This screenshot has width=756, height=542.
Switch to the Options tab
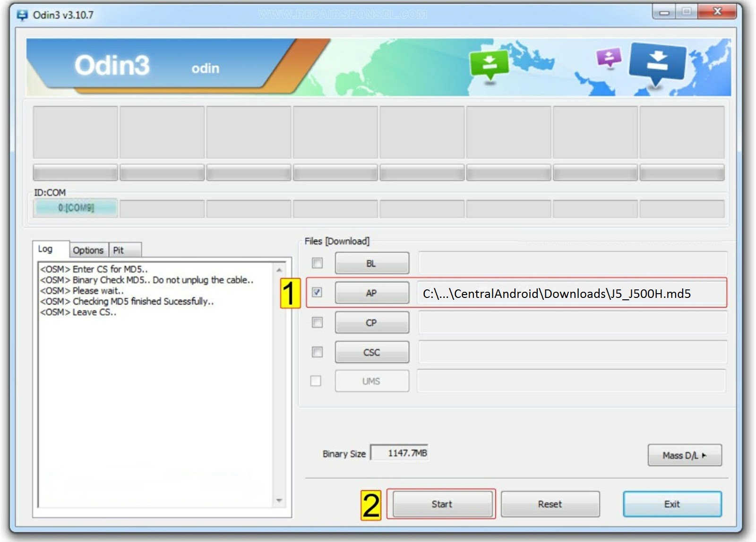click(x=89, y=250)
